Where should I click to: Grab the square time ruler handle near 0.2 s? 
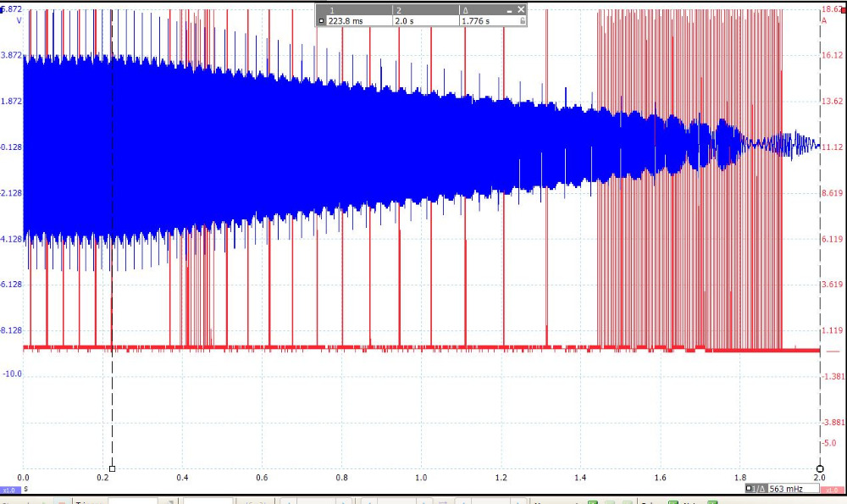tap(112, 468)
